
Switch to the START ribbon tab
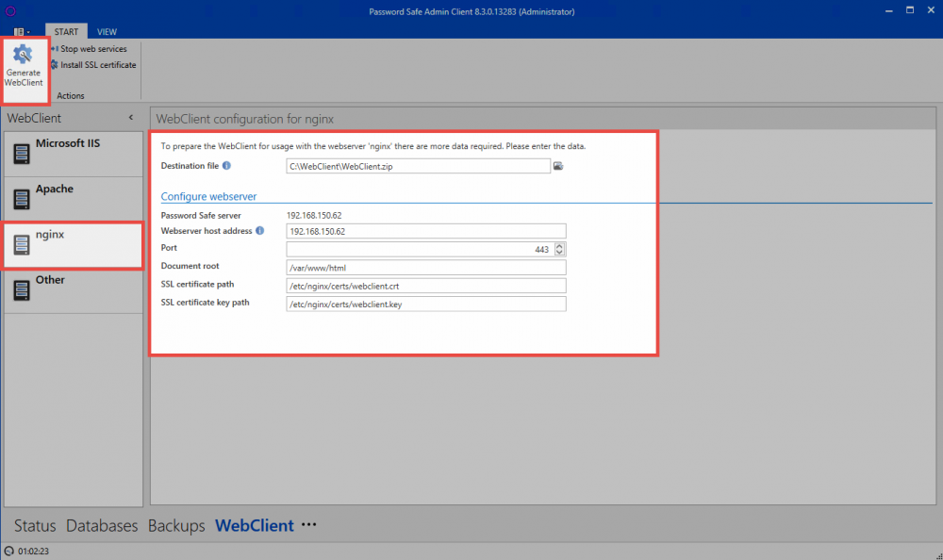[x=66, y=32]
